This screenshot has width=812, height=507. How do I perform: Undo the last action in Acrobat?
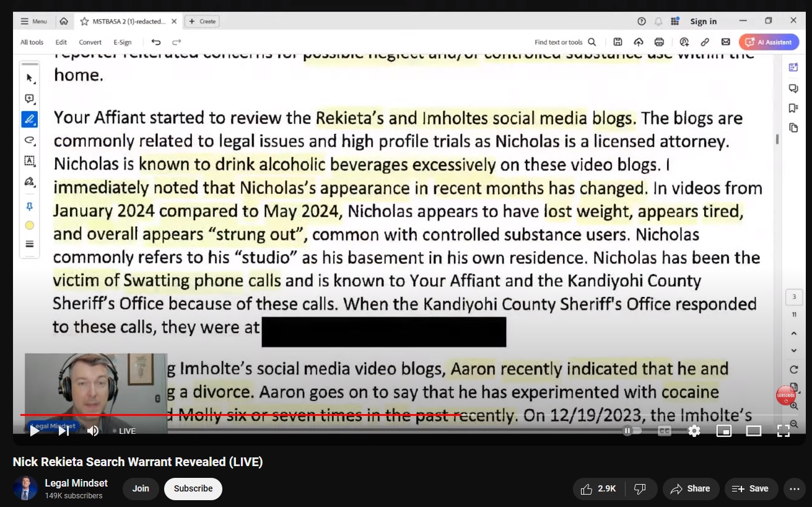[156, 42]
